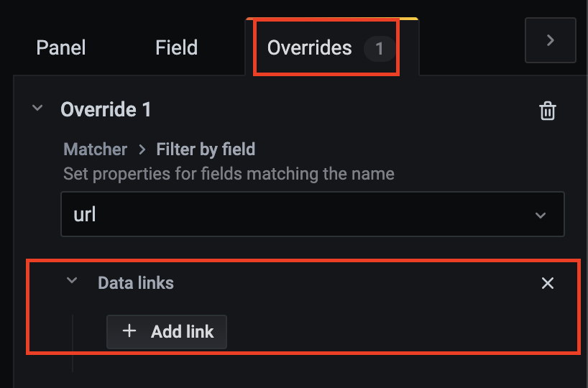Collapse the Override 1 section

click(x=37, y=109)
